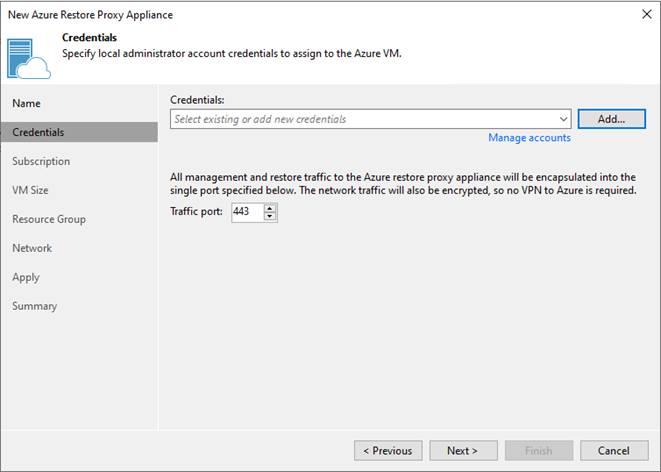Cancel the wizard
This screenshot has width=661, height=472.
point(614,451)
